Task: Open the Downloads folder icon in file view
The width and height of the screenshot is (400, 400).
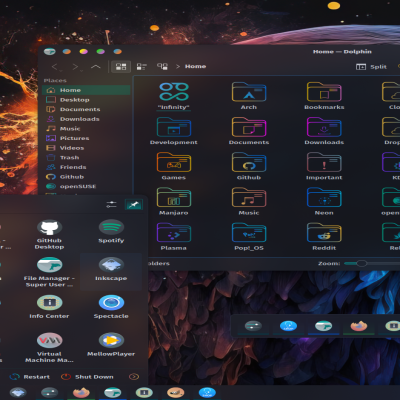Action: [x=324, y=131]
